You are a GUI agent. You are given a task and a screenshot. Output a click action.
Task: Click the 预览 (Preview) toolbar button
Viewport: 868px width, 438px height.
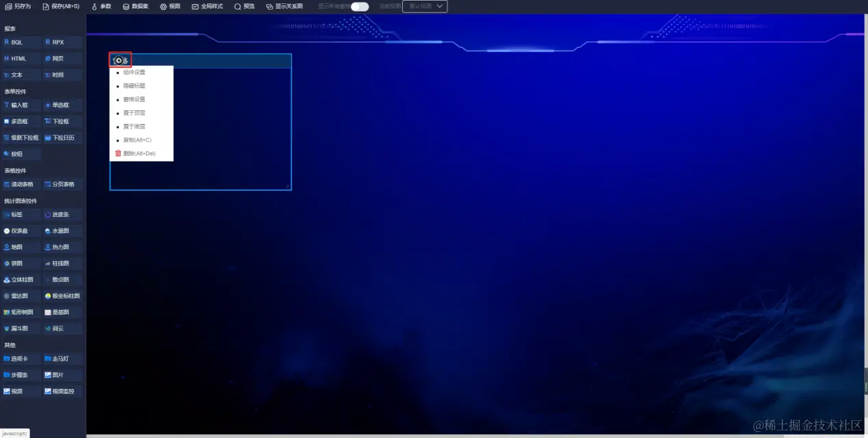pyautogui.click(x=245, y=6)
